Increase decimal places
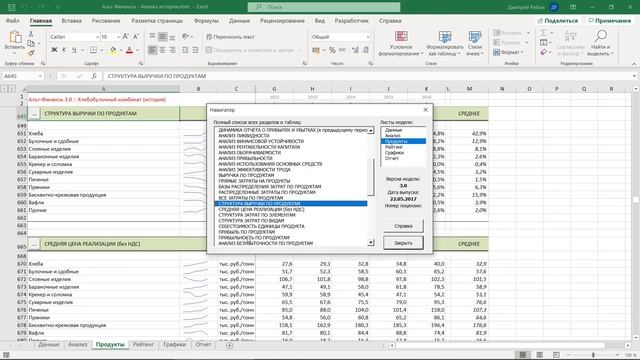The image size is (640, 360). [x=356, y=50]
